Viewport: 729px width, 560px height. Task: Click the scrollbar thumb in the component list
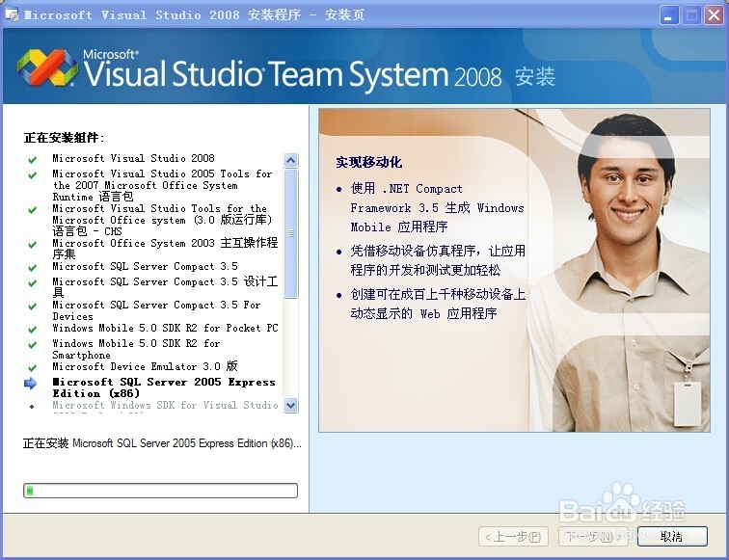[x=290, y=233]
